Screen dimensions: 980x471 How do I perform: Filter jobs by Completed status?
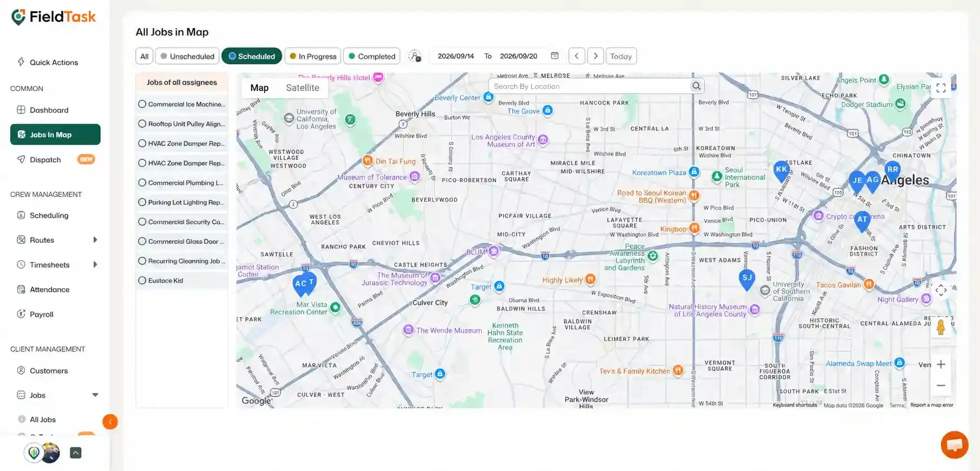[x=372, y=56]
